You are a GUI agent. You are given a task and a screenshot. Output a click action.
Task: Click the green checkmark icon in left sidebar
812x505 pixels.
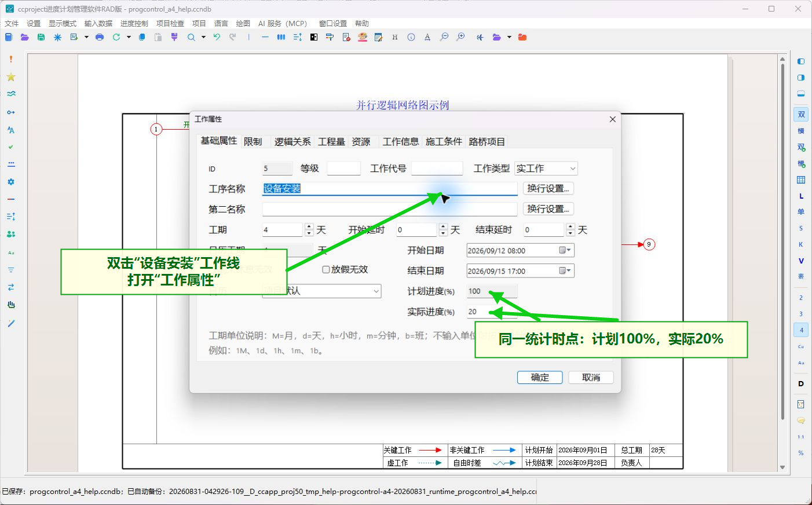[x=11, y=147]
